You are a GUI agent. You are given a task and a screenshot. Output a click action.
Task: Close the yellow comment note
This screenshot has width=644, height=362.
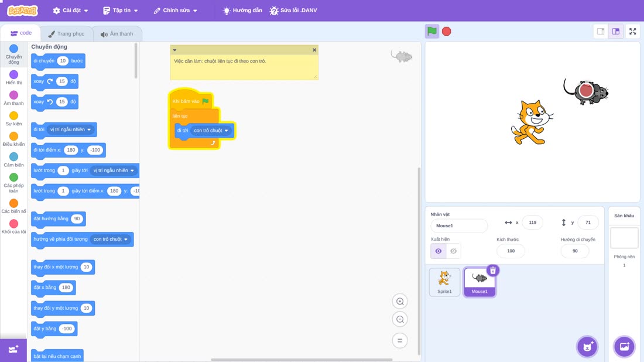coord(314,50)
